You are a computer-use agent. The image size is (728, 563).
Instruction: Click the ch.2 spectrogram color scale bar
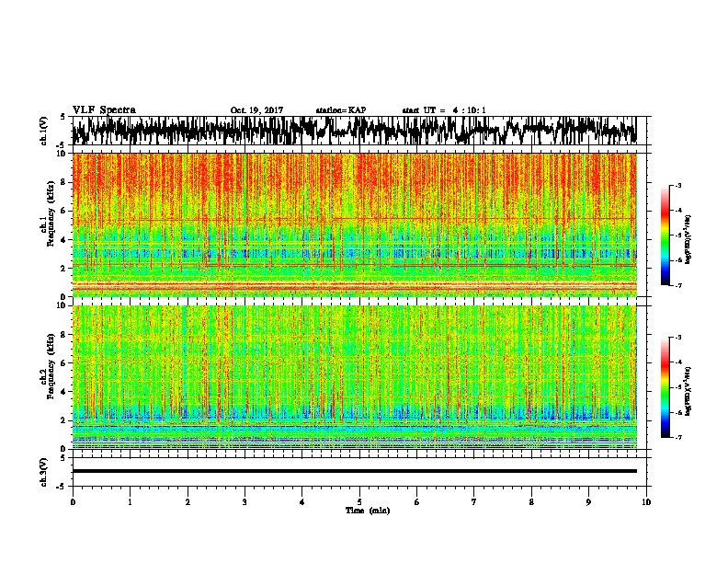point(665,387)
